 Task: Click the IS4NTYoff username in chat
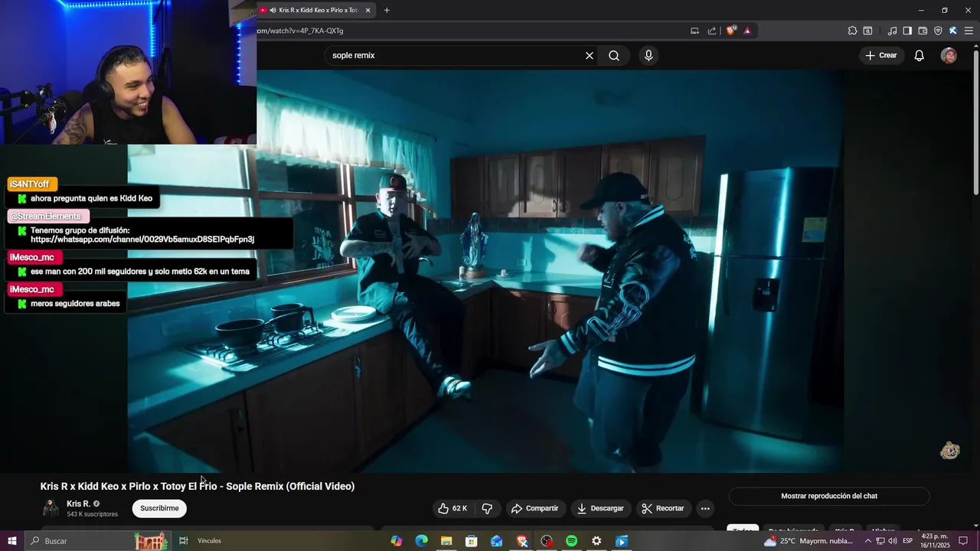(x=30, y=184)
